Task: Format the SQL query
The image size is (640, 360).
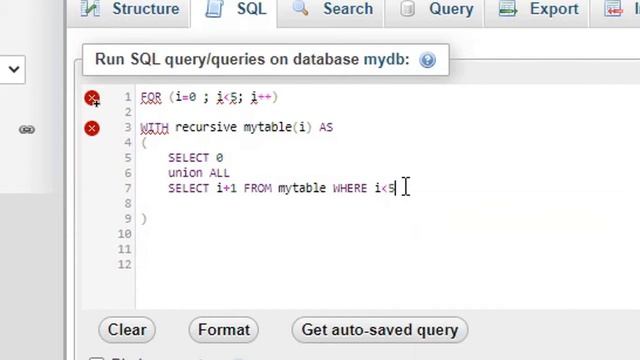Action: (x=224, y=330)
